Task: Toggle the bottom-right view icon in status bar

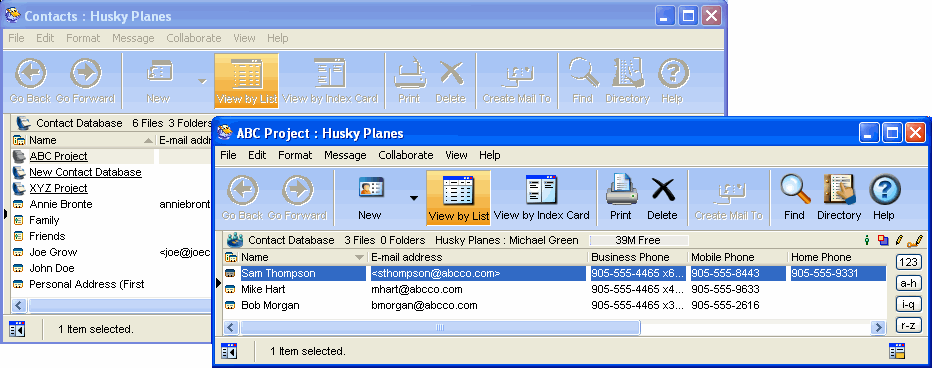Action: 897,351
